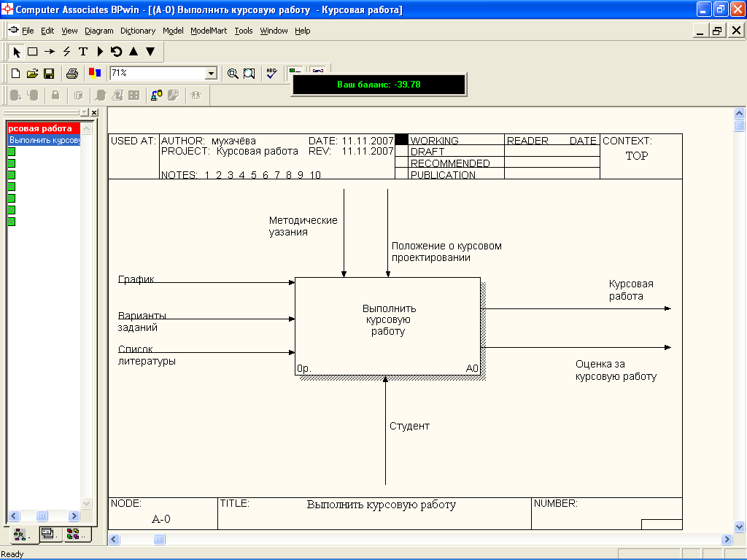Click the 71% zoom field
This screenshot has width=747, height=560.
(x=158, y=74)
